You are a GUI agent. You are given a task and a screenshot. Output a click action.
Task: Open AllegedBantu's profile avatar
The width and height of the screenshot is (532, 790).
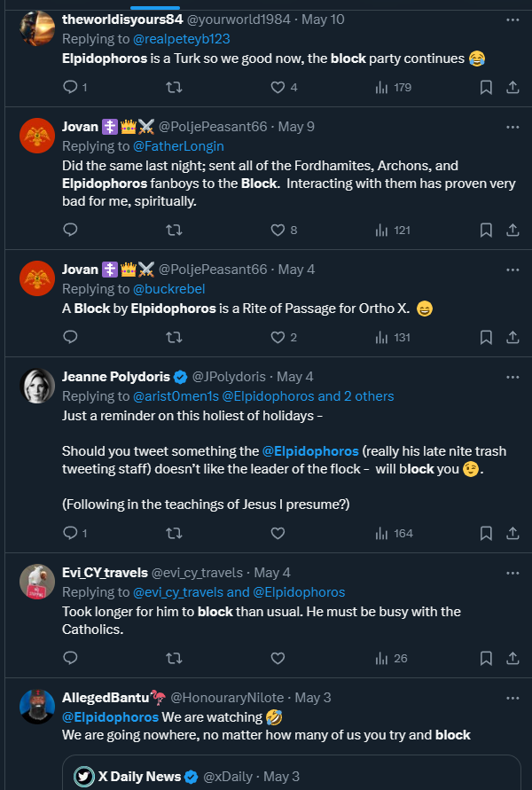tap(36, 706)
